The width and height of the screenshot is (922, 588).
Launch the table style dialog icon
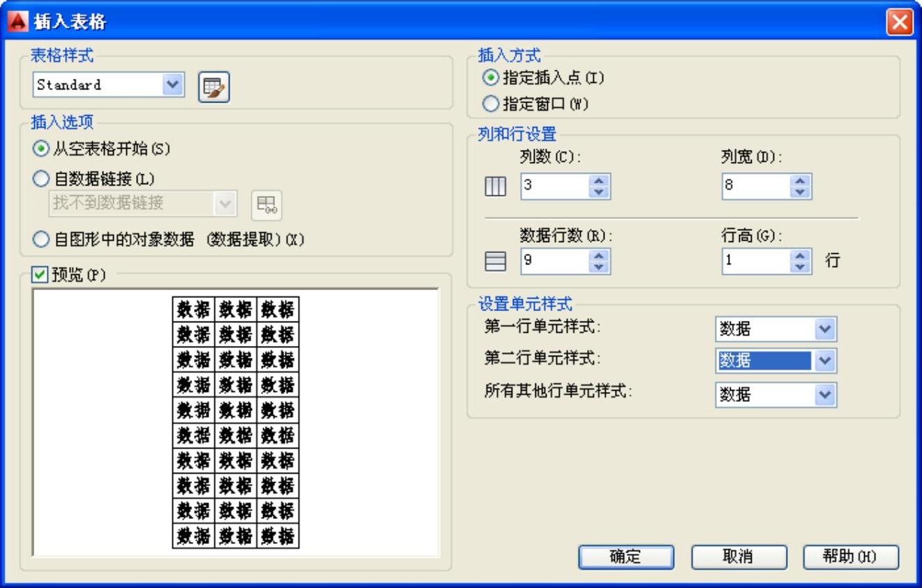coord(214,87)
